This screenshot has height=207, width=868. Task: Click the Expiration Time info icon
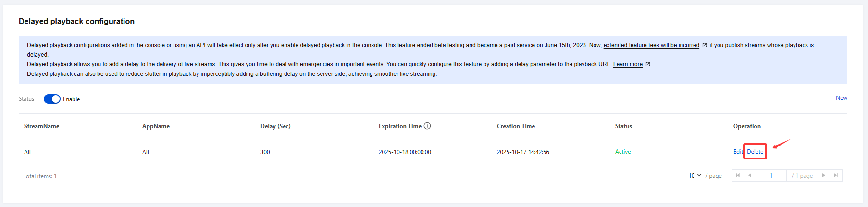coord(427,126)
